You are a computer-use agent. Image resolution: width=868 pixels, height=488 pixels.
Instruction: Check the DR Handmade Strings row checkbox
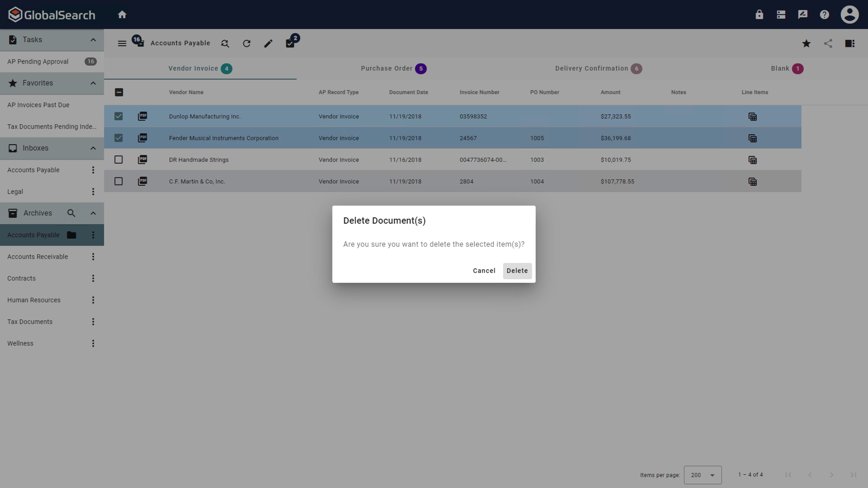coord(118,160)
